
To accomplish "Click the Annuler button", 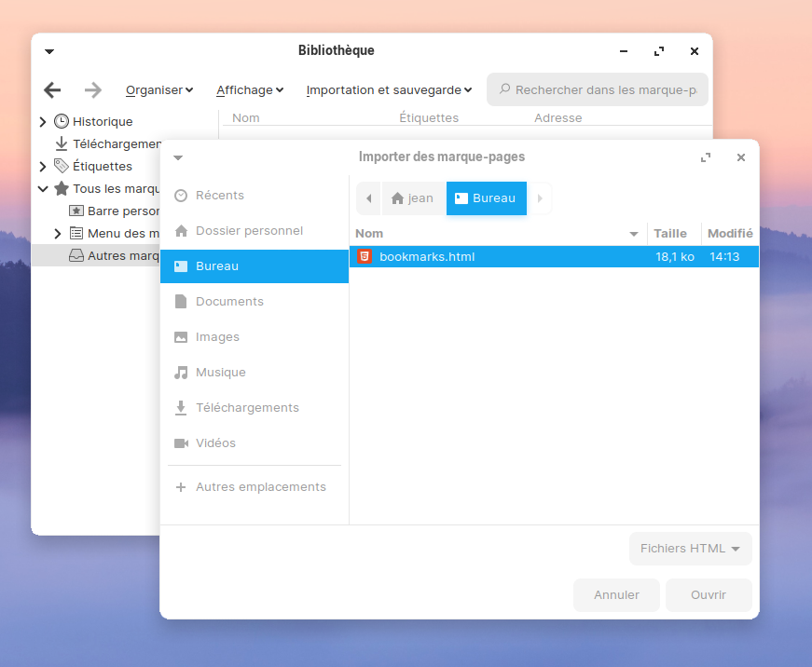I will [x=616, y=595].
